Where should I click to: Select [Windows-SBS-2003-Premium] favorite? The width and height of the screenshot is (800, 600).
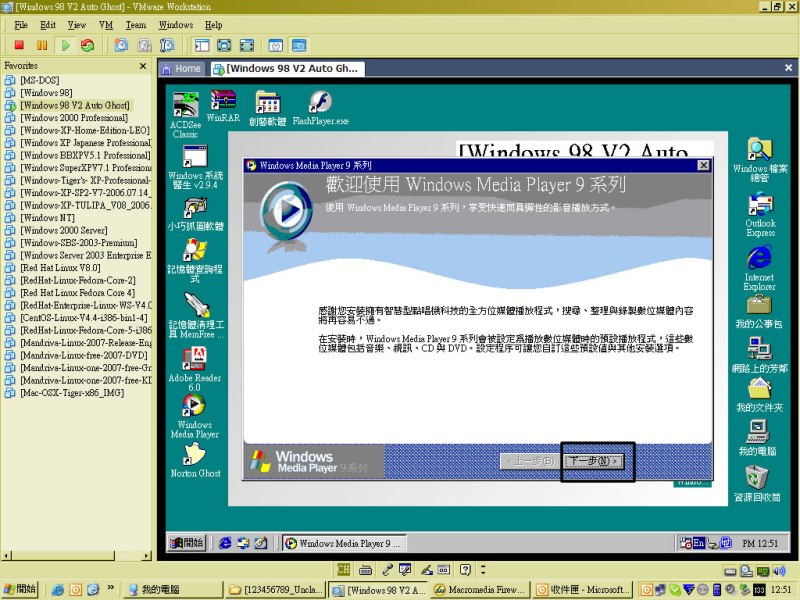click(78, 242)
